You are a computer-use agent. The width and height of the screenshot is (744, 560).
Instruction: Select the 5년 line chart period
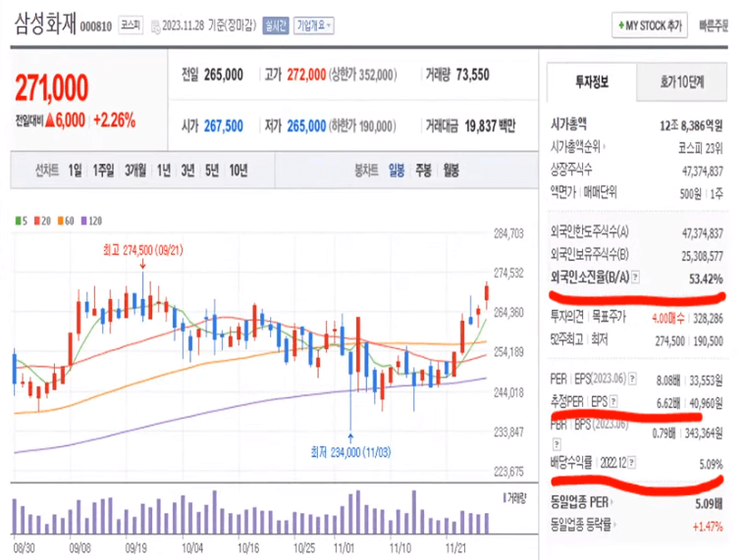click(212, 170)
